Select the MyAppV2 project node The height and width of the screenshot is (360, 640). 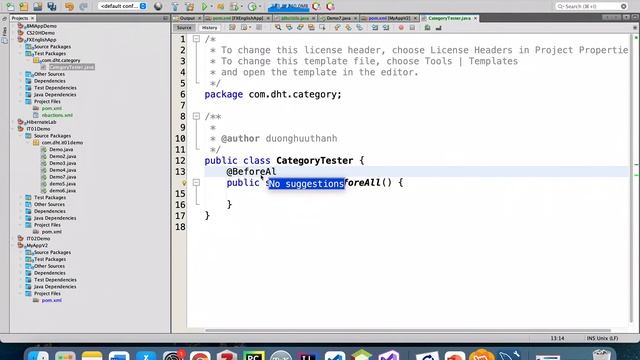[x=37, y=245]
